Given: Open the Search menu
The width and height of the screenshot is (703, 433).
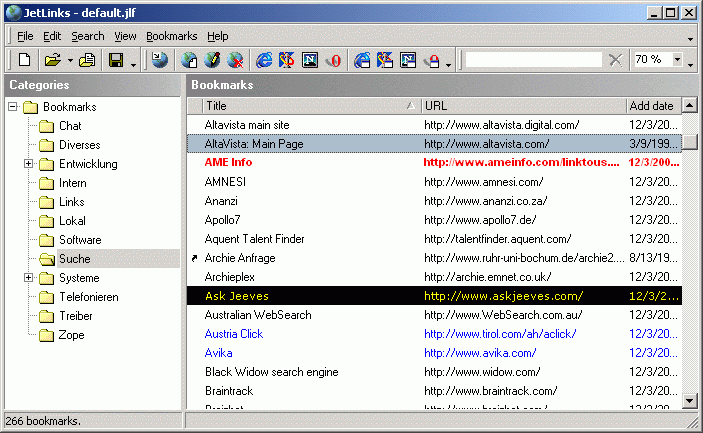Looking at the screenshot, I should pos(88,36).
